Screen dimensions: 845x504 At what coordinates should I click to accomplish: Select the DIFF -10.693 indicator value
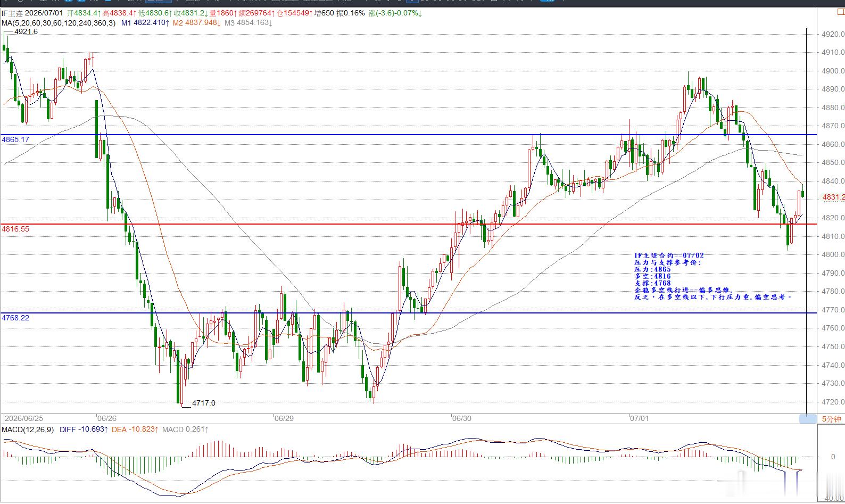tap(84, 429)
